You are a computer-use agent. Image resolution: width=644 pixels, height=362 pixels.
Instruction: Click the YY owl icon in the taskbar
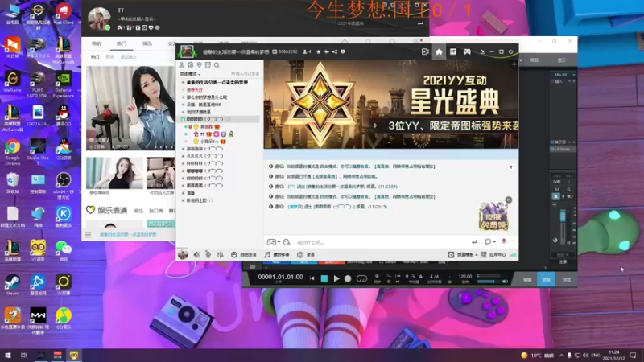(x=74, y=355)
